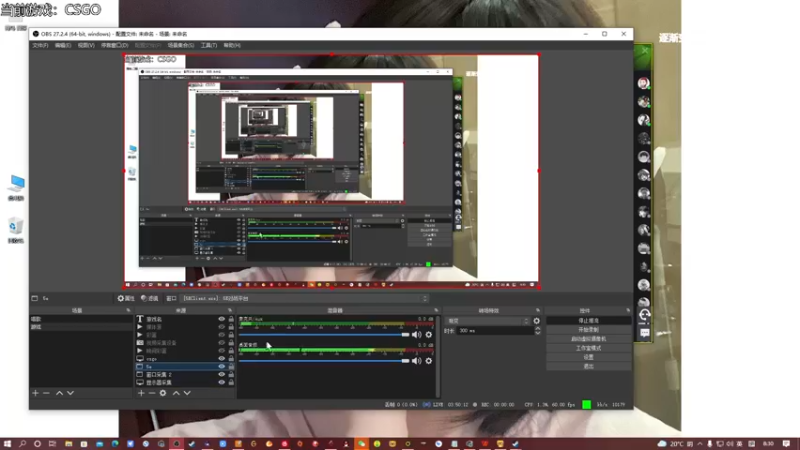Open the 文件(F) menu in OBS

pos(40,45)
